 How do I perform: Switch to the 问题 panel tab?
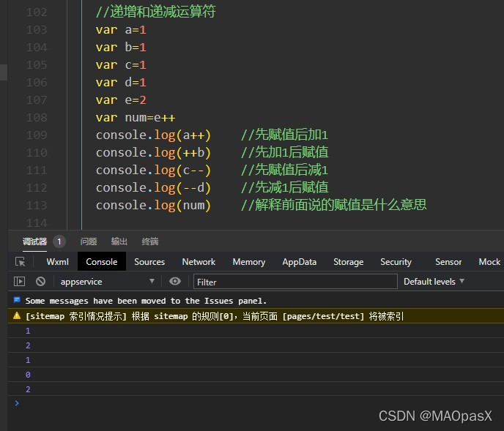[89, 241]
